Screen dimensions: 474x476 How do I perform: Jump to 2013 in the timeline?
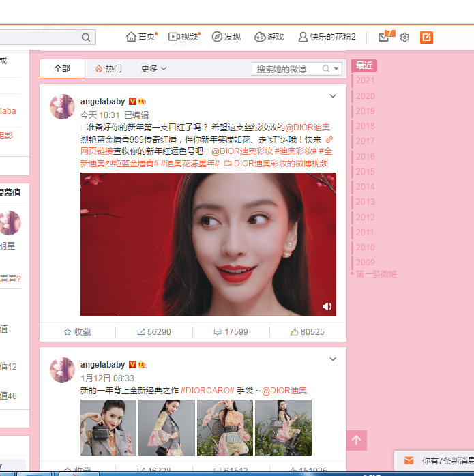pyautogui.click(x=366, y=202)
